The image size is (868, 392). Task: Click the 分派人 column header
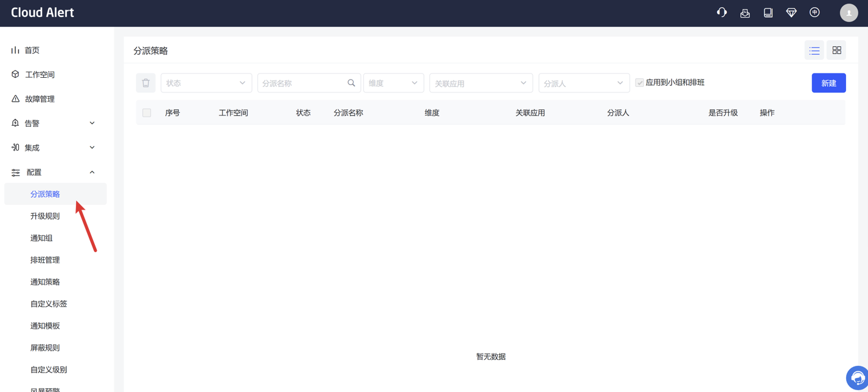coord(618,113)
